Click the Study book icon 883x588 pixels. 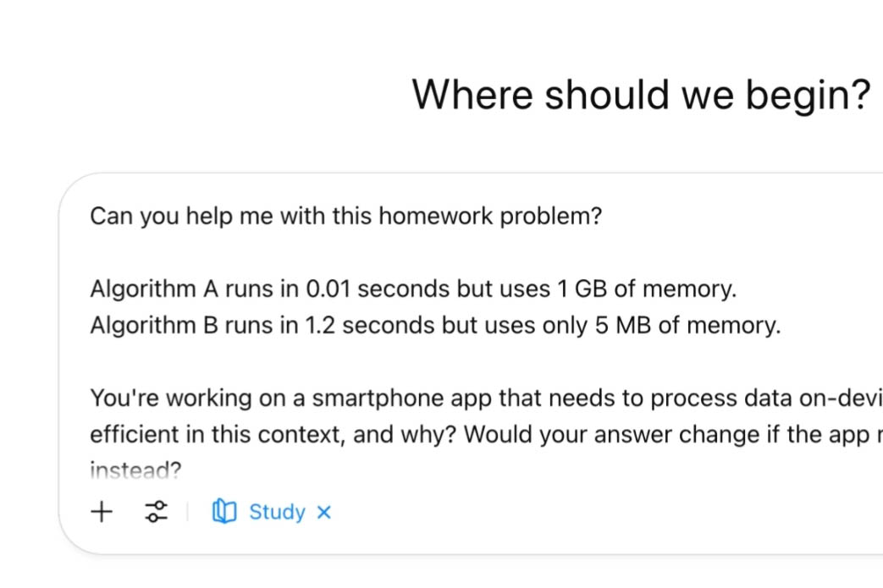224,512
